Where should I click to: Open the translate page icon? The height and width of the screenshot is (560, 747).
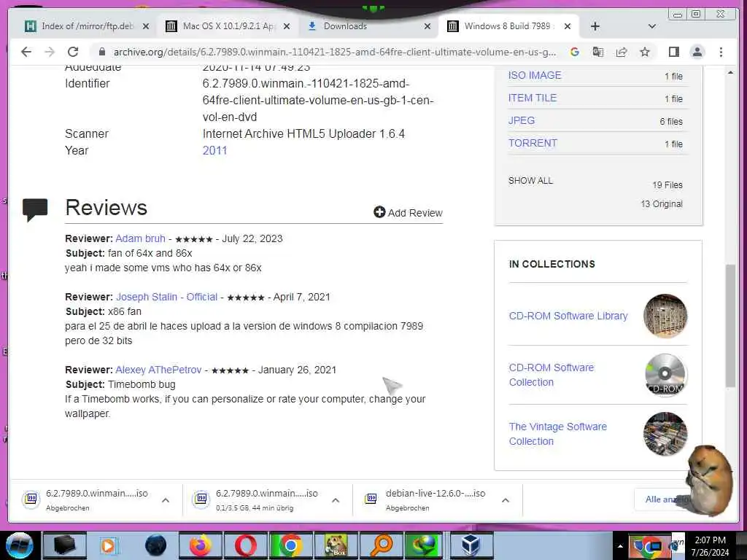pos(598,52)
